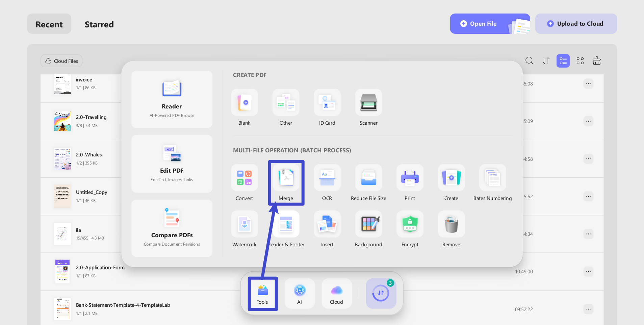Screen dimensions: 644x325
Task: Switch to list view layout
Action: 563,61
